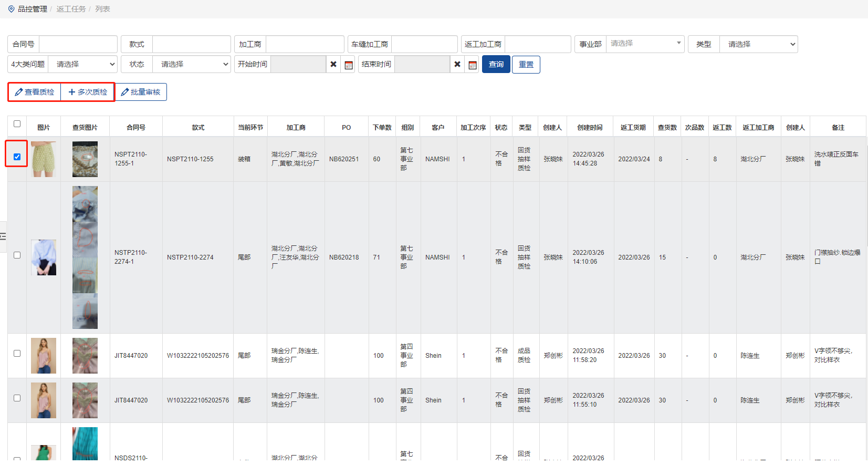Expand the 4大类问题 dropdown

click(82, 64)
